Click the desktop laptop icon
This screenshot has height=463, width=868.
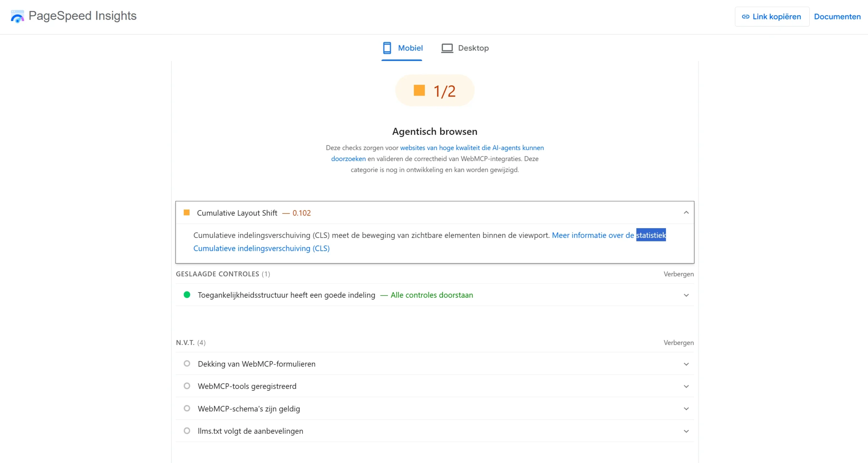pyautogui.click(x=447, y=48)
